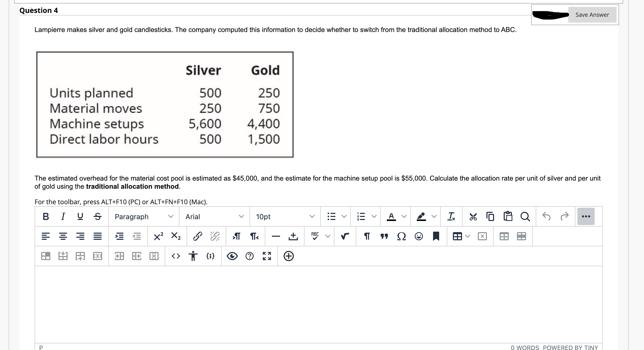This screenshot has width=644, height=350.
Task: Insert an emoji with smiley icon
Action: pos(419,236)
